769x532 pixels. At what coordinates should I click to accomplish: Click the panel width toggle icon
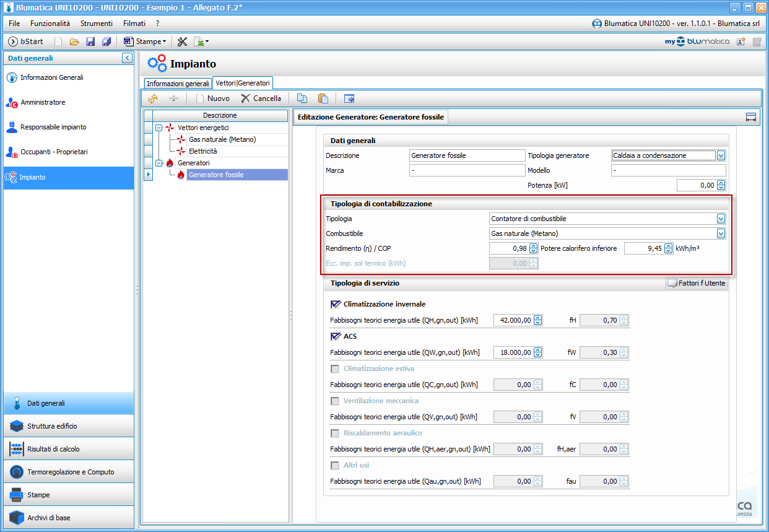[x=751, y=117]
